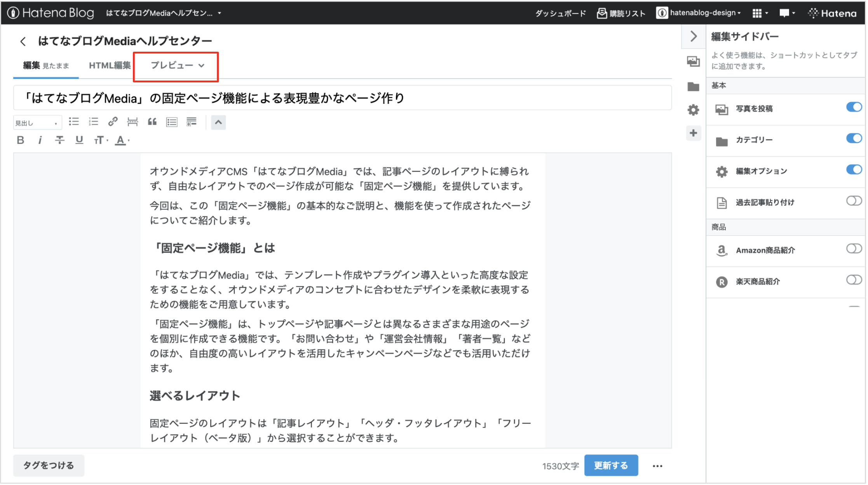Image resolution: width=868 pixels, height=485 pixels.
Task: Click the 写真を投稿 label in sidebar
Action: pyautogui.click(x=754, y=109)
